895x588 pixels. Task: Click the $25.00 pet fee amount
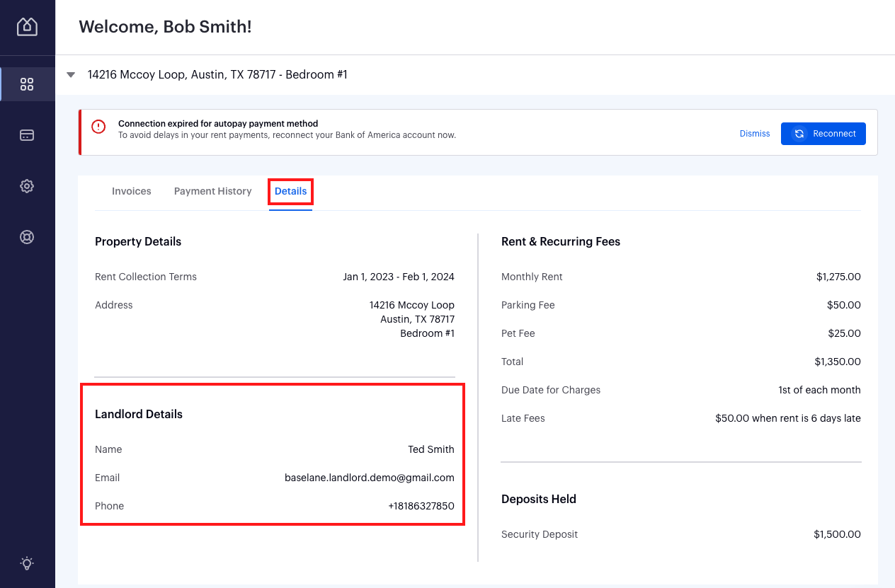(845, 333)
